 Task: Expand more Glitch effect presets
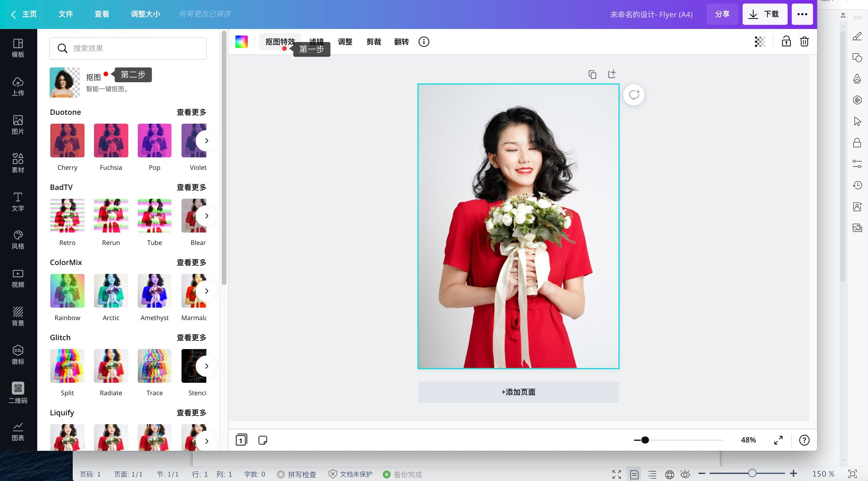pos(191,337)
